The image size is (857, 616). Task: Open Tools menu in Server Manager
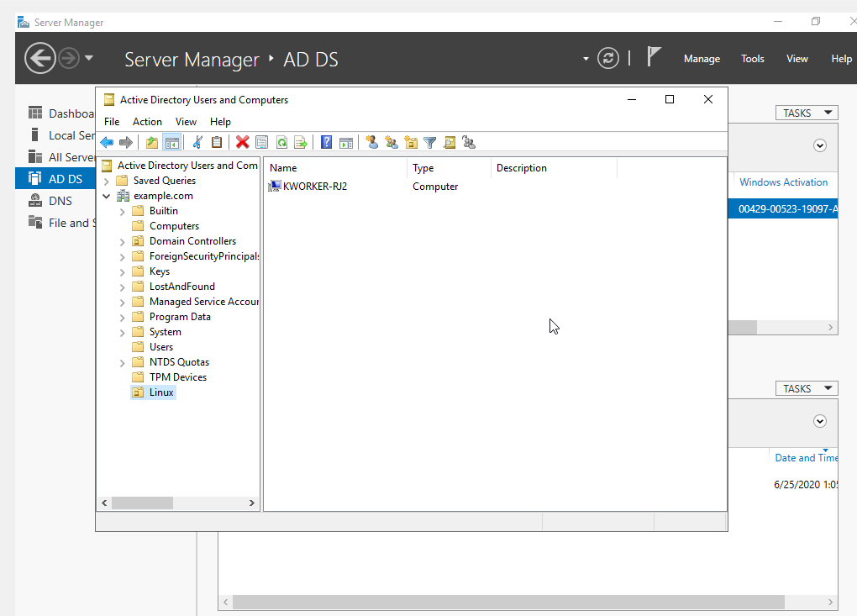coord(753,59)
